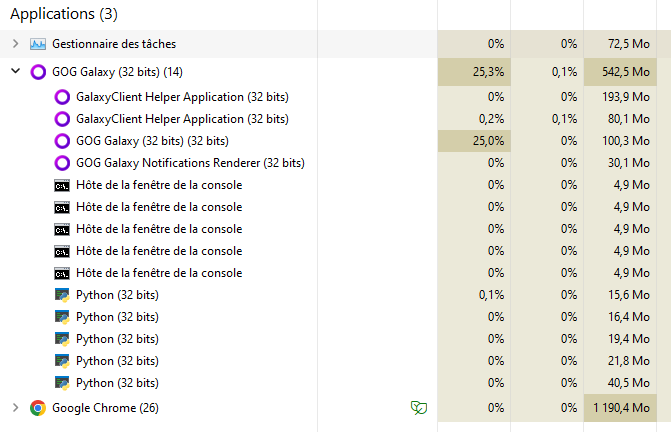Screen dimensions: 671x432
Task: Click the Applications (3) group header
Action: pos(64,14)
